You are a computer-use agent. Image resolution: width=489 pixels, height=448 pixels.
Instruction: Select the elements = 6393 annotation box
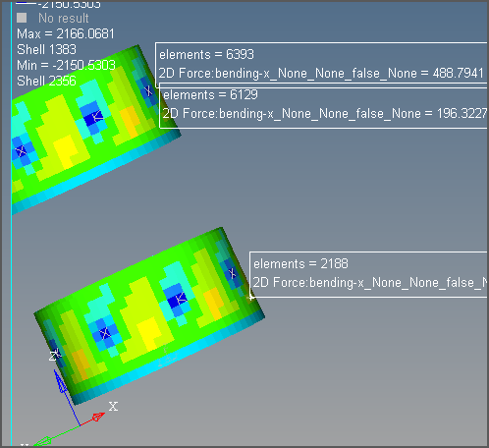(x=321, y=65)
